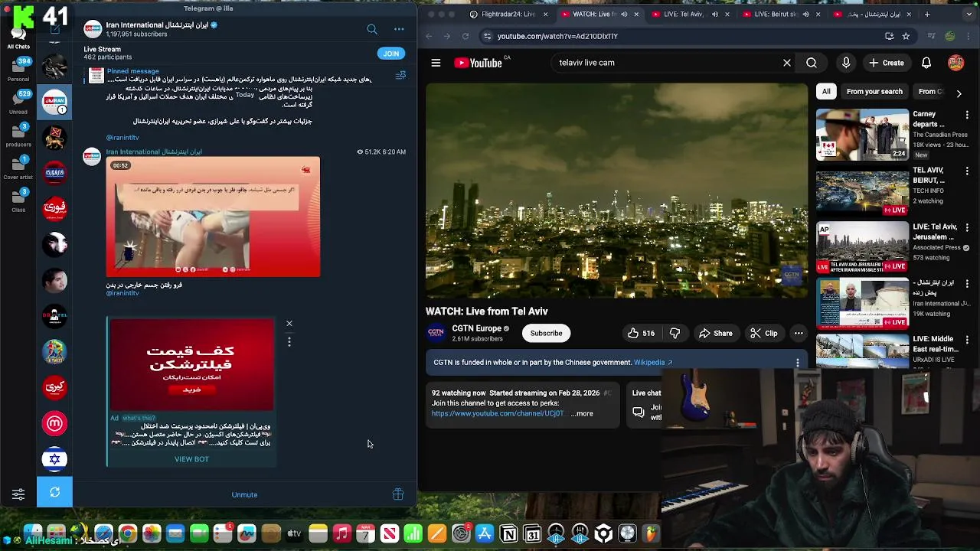Reload the YouTube page

pyautogui.click(x=465, y=36)
